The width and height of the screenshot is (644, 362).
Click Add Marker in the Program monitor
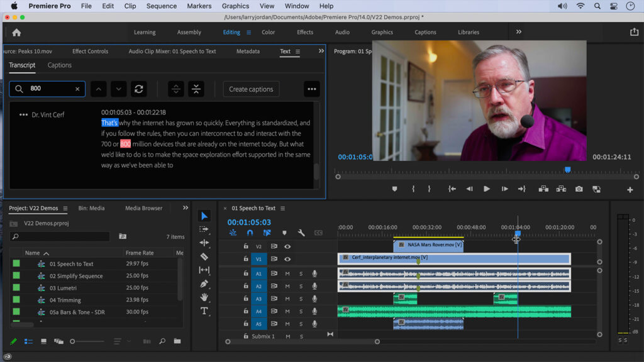pos(395,189)
